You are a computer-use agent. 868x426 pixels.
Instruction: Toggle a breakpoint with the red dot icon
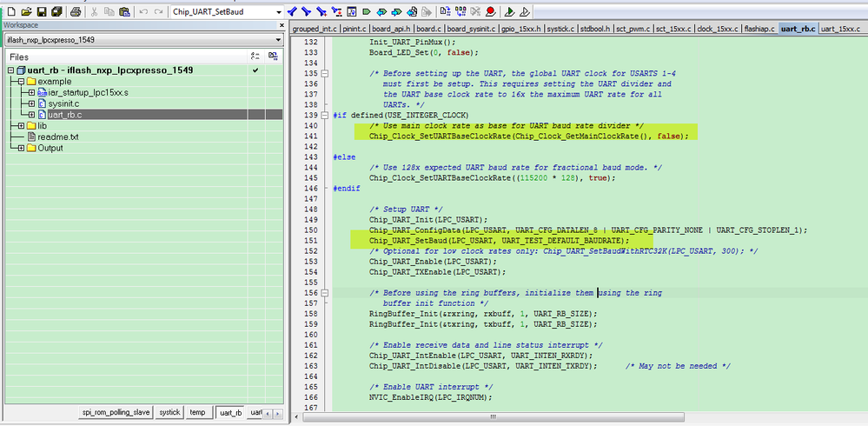(x=490, y=11)
